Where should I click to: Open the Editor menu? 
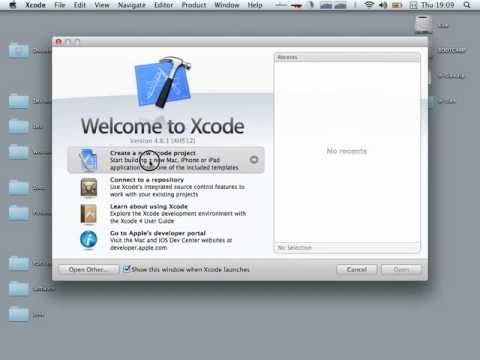pyautogui.click(x=163, y=5)
